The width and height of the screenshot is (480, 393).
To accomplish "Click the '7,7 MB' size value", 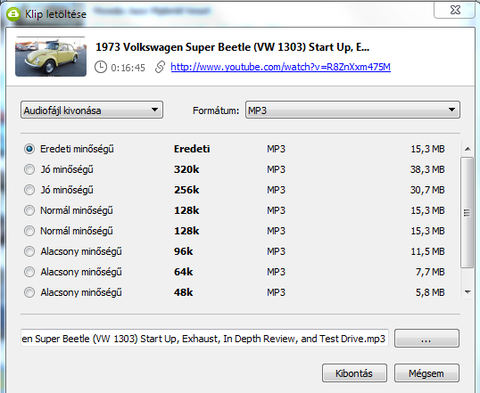I will [430, 272].
